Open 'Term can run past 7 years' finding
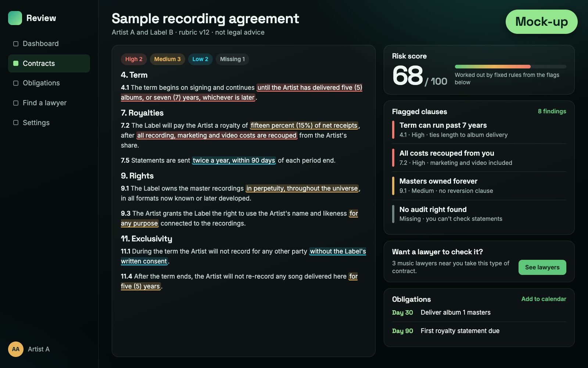Viewport: 588px width, 368px height. 479,130
